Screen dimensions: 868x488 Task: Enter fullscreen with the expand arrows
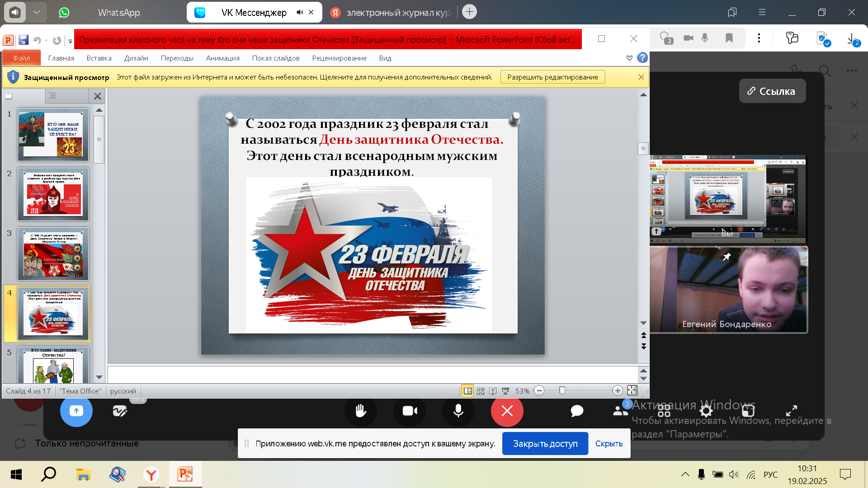click(791, 411)
